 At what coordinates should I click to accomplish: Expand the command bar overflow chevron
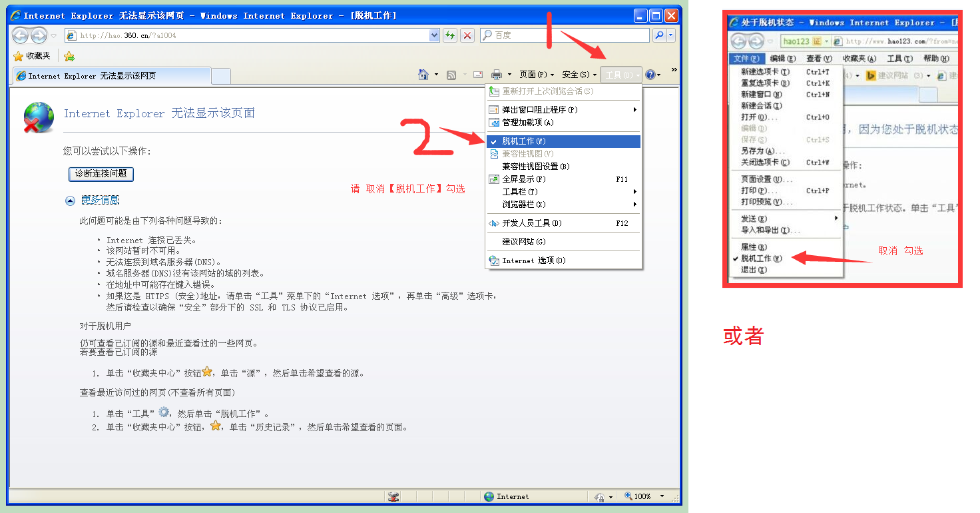674,69
